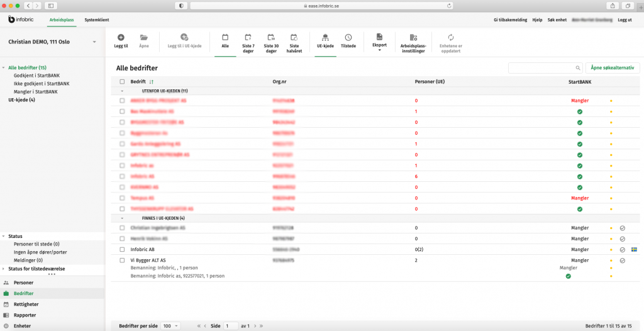Collapse the Finnes i UE-kjeden group

[x=121, y=218]
